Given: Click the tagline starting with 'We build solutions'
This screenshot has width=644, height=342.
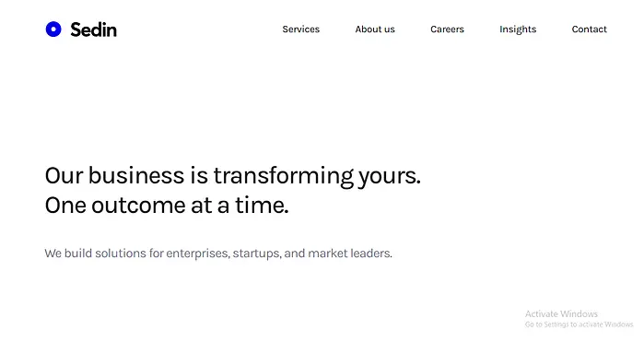Looking at the screenshot, I should pyautogui.click(x=218, y=254).
